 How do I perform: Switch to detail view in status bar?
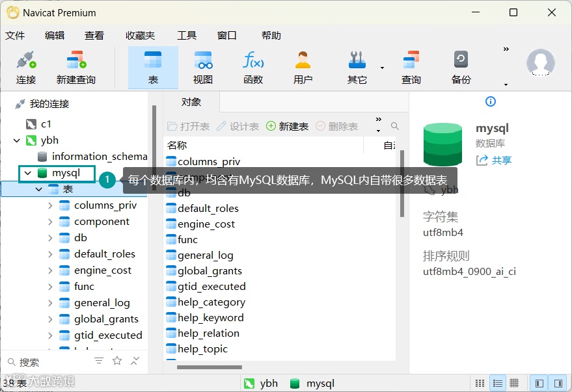[x=514, y=384]
